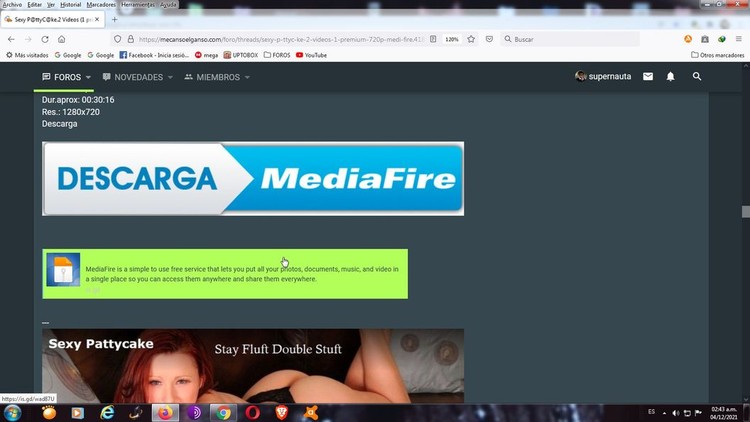
Task: Toggle reader view icon in address bar
Action: 433,39
